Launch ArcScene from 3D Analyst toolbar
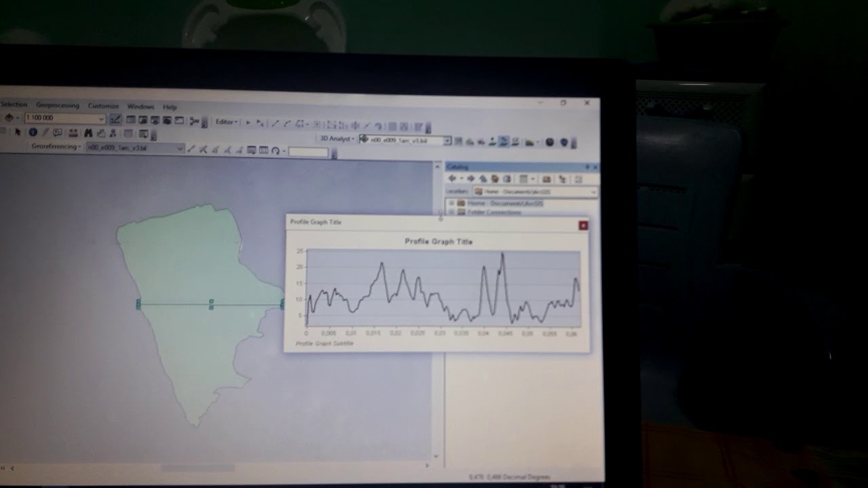This screenshot has width=868, height=488. pyautogui.click(x=550, y=142)
